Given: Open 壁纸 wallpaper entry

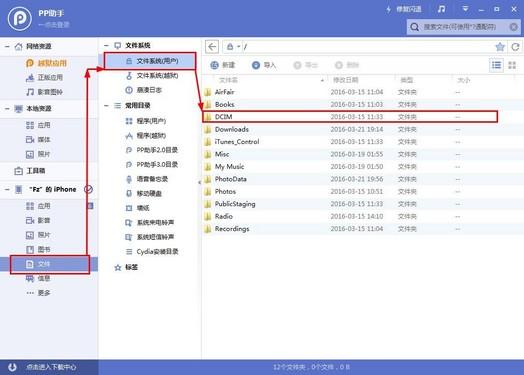Looking at the screenshot, I should [137, 208].
